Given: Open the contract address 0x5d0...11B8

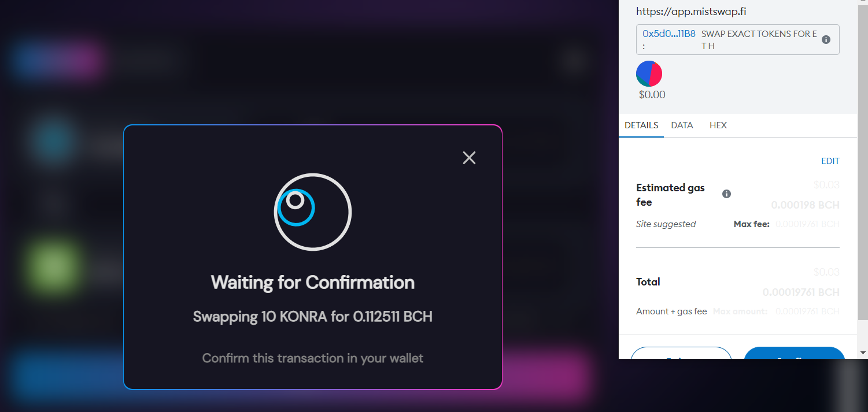Looking at the screenshot, I should coord(669,34).
